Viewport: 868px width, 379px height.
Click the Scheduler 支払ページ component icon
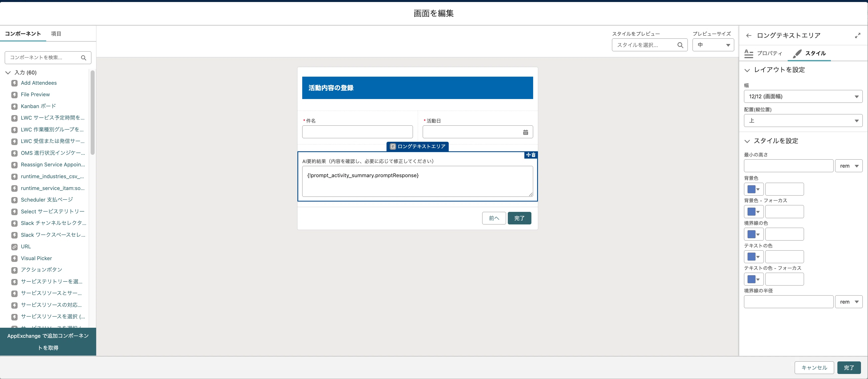(x=15, y=200)
